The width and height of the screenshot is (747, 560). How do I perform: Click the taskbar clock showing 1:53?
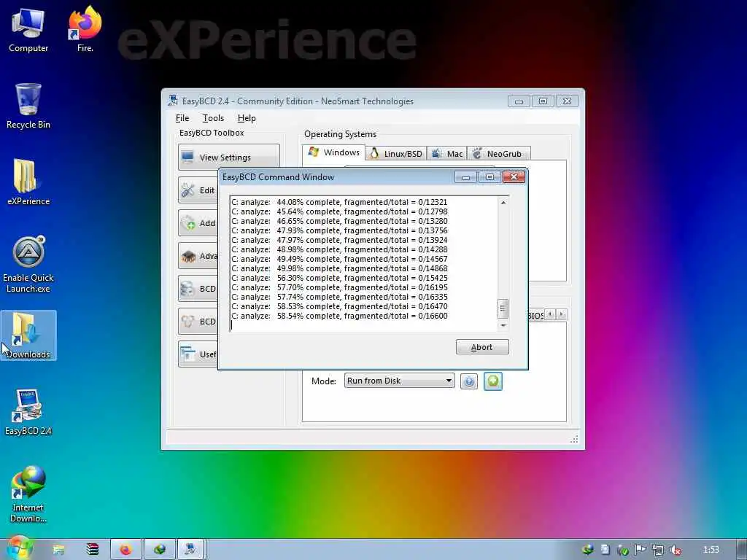coord(711,550)
